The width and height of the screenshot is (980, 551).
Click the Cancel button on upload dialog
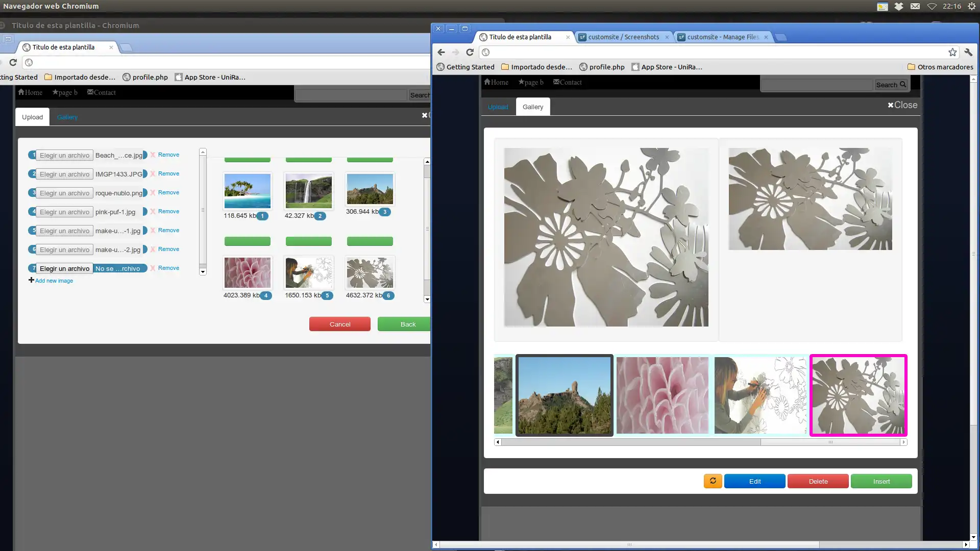[340, 323]
